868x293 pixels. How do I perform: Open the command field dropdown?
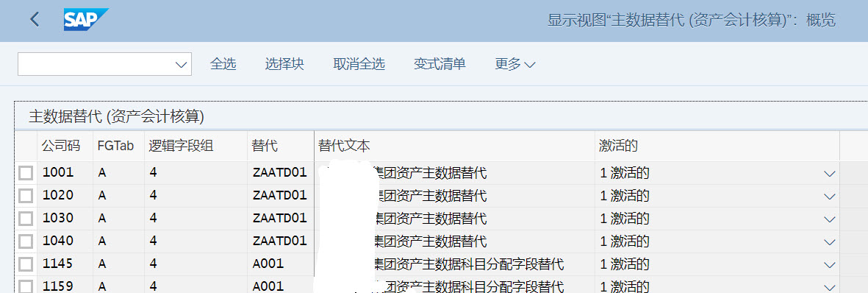181,64
